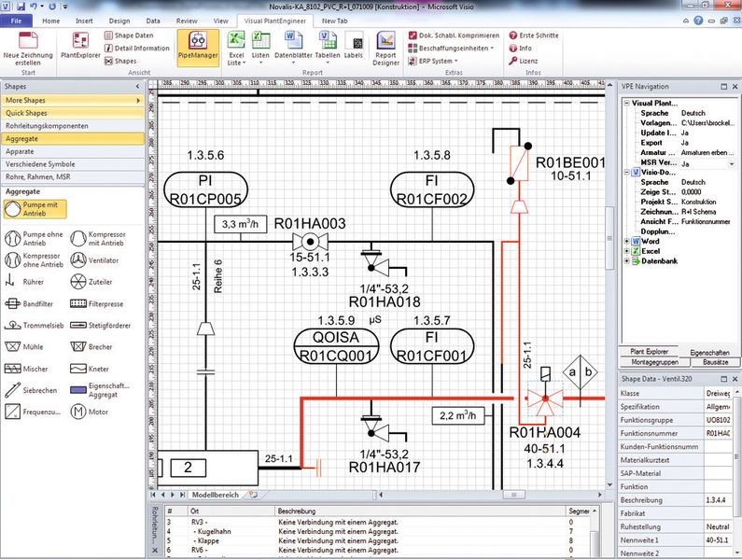Open MSR Ver dropdown showing Ja
The width and height of the screenshot is (742, 560).
point(732,163)
